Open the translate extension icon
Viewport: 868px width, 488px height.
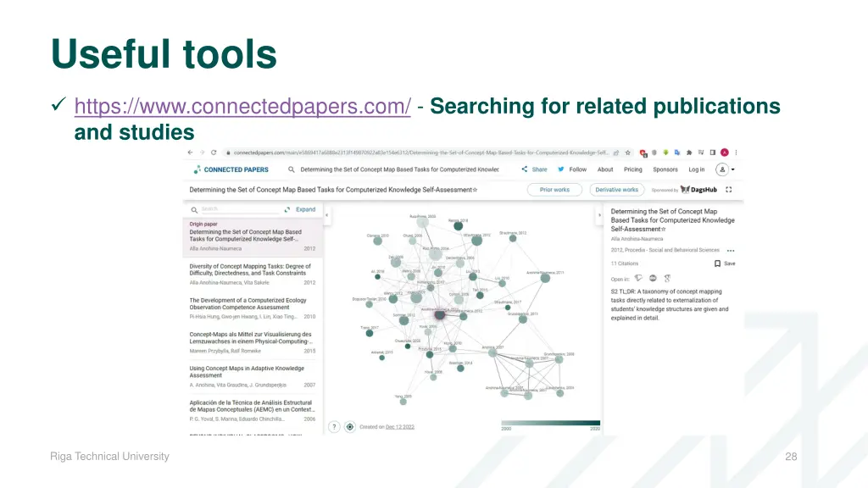[x=677, y=152]
